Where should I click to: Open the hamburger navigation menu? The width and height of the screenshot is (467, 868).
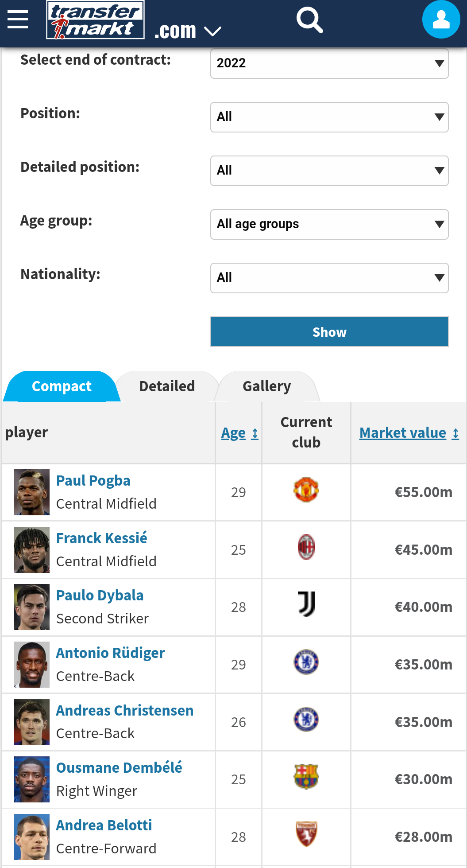(x=18, y=19)
